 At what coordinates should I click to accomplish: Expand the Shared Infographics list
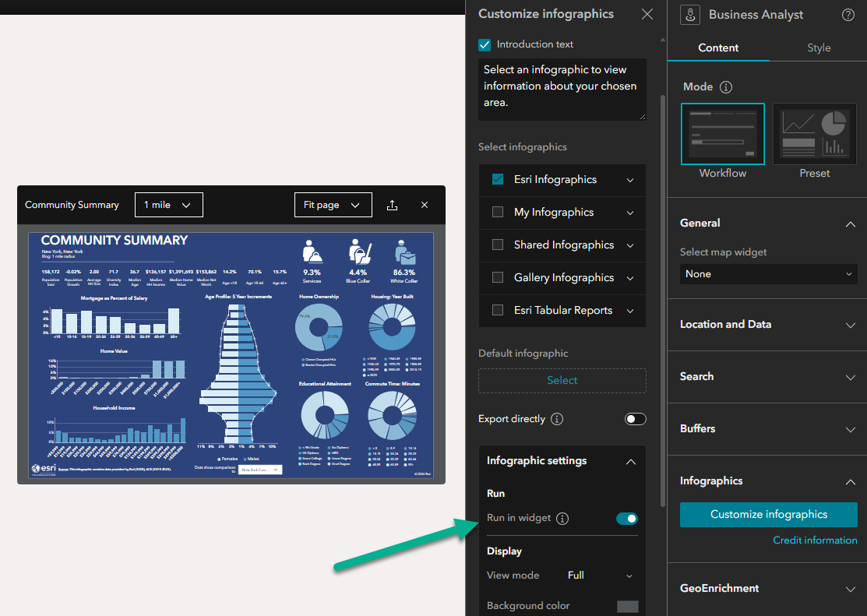pyautogui.click(x=630, y=245)
